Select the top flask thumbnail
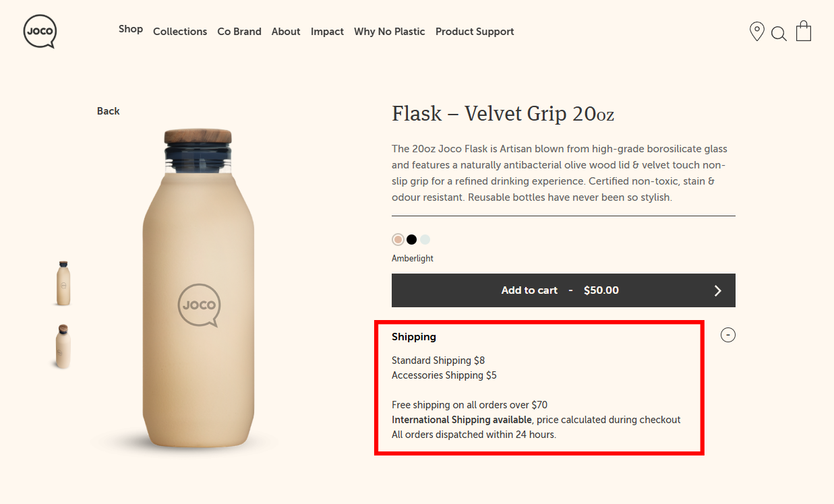This screenshot has height=504, width=834. coord(62,283)
